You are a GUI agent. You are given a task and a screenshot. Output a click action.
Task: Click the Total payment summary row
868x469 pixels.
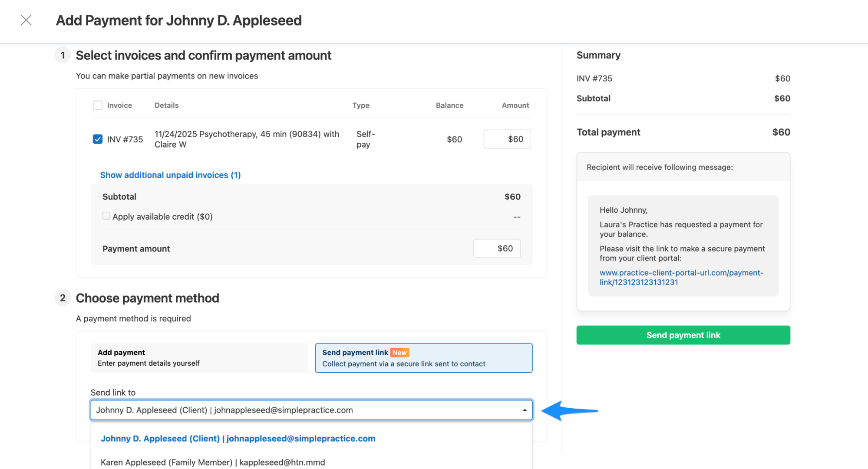pos(683,132)
